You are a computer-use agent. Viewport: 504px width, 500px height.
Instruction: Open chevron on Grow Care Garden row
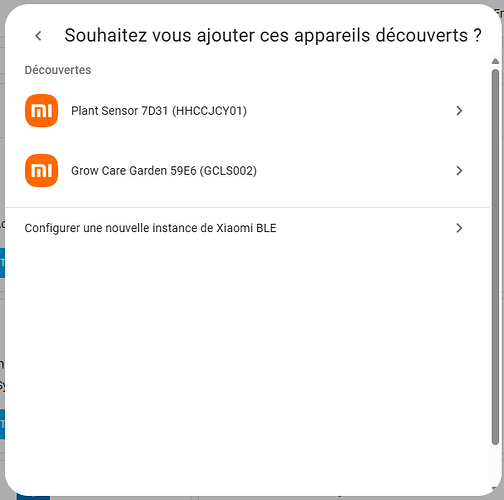click(x=459, y=171)
